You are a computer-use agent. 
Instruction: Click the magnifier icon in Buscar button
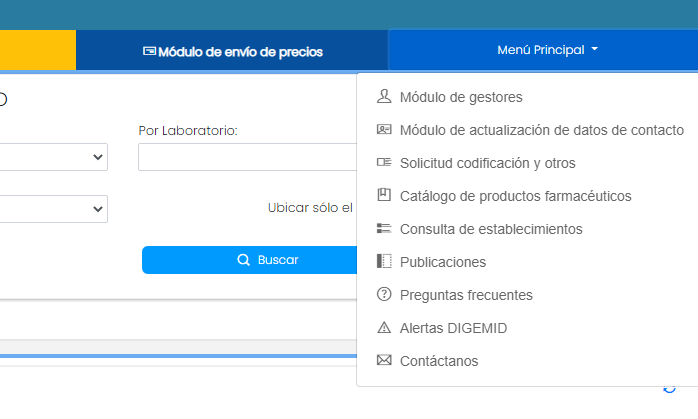tap(243, 260)
